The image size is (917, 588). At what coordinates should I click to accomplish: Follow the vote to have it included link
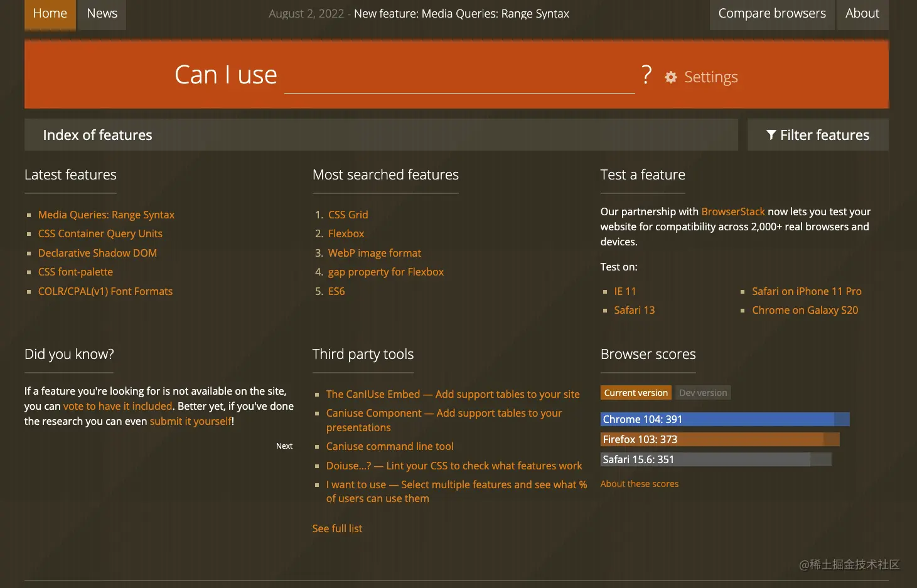(x=117, y=406)
